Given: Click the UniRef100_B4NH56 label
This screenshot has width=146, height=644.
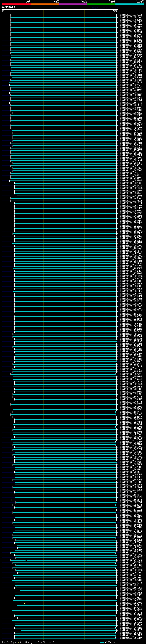Looking at the screenshot, I should click(131, 271).
